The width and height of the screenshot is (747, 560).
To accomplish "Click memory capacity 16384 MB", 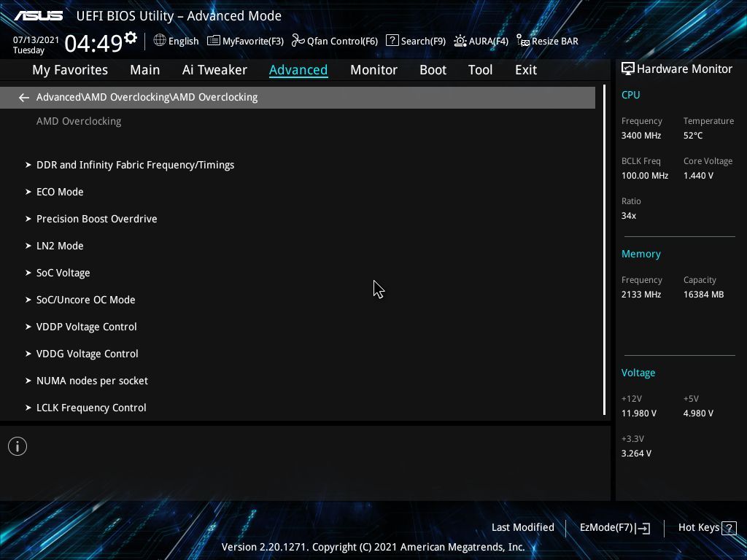I will pyautogui.click(x=703, y=295).
